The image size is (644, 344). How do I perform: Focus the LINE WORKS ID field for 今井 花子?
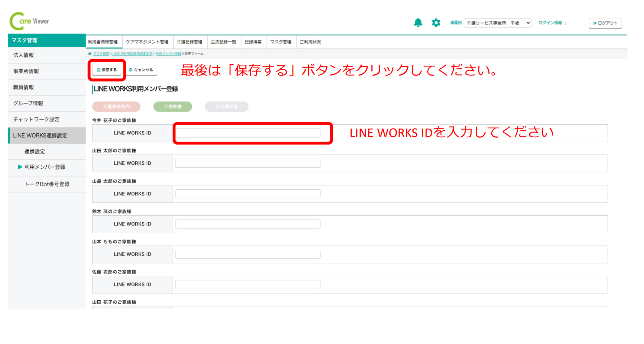[248, 133]
